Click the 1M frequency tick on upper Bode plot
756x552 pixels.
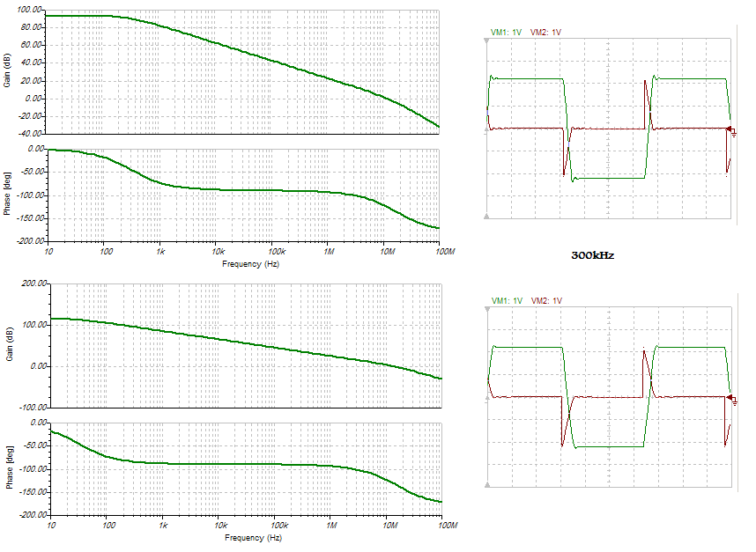[329, 252]
